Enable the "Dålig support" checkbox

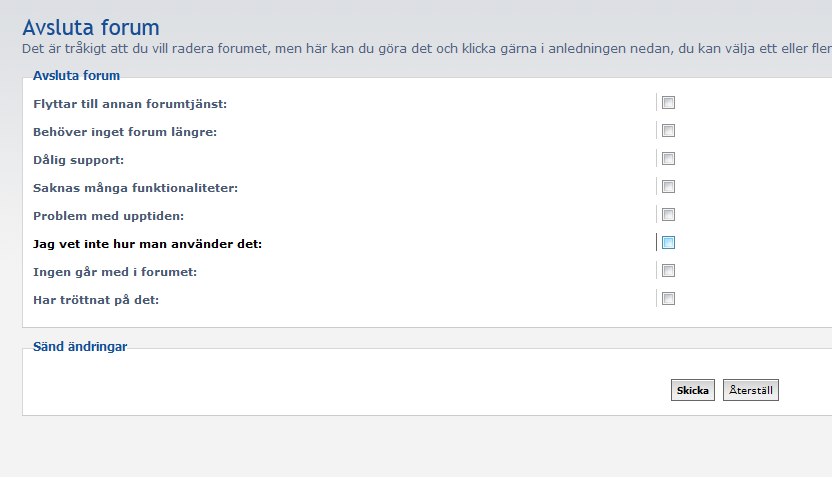[668, 158]
